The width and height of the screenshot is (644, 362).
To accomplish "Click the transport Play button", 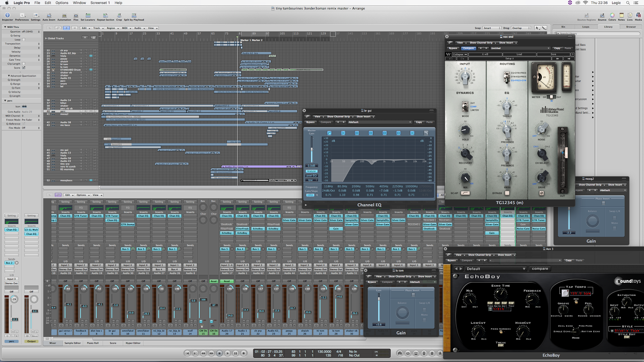I will (228, 353).
